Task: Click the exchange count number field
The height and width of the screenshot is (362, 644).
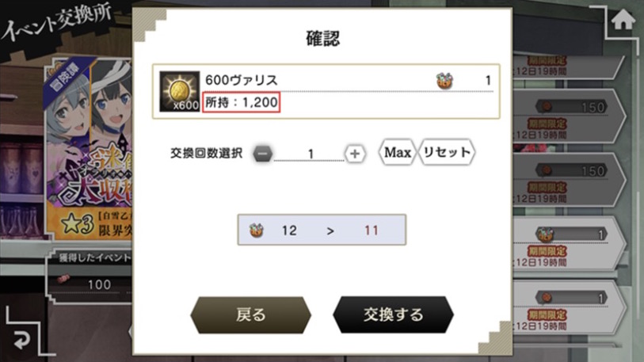Action: (309, 154)
